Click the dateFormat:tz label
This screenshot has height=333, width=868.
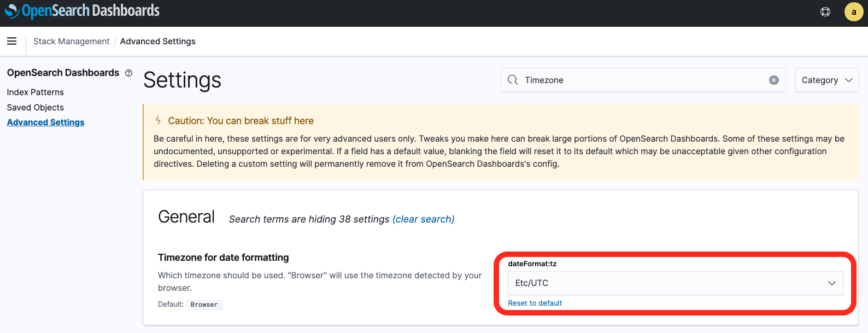coord(532,264)
